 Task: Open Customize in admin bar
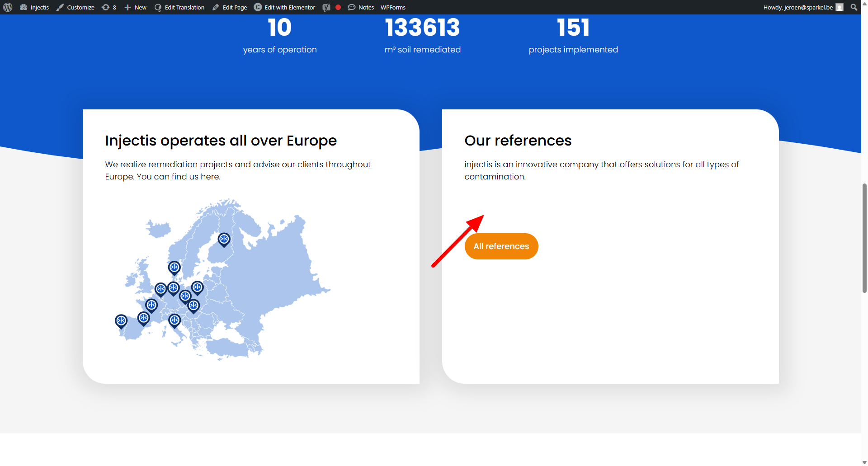coord(75,7)
